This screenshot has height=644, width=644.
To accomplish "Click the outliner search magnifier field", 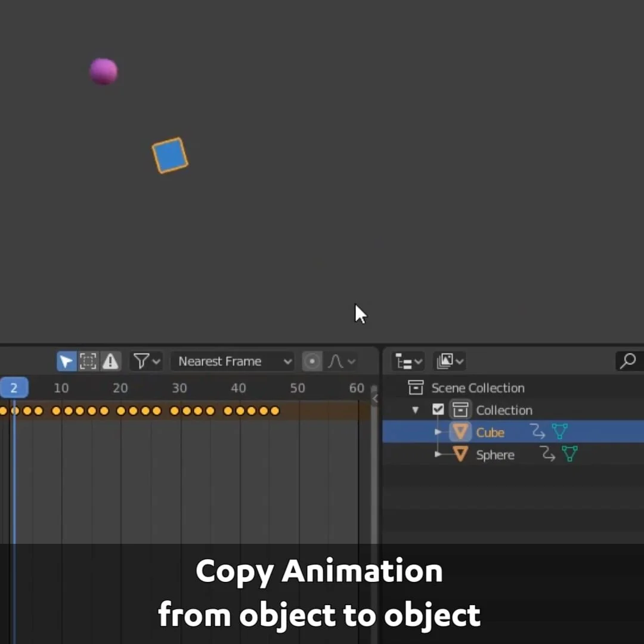I will coord(630,361).
